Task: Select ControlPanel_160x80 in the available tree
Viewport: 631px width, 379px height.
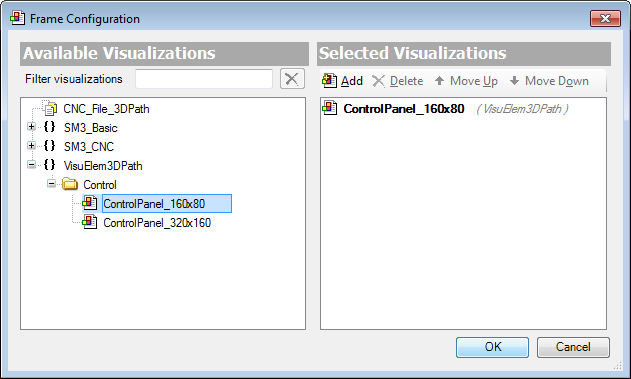Action: click(167, 204)
